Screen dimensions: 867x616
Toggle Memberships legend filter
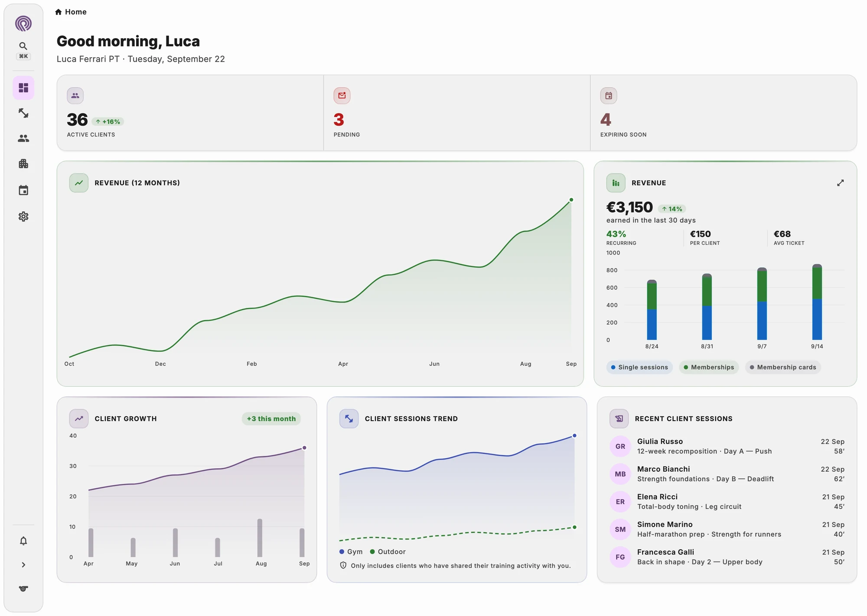(709, 367)
